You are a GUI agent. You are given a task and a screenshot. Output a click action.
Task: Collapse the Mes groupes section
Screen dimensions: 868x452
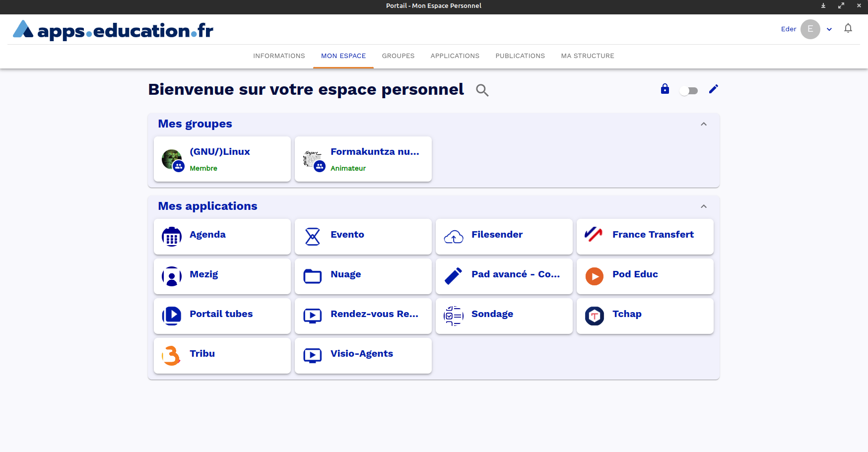click(703, 124)
